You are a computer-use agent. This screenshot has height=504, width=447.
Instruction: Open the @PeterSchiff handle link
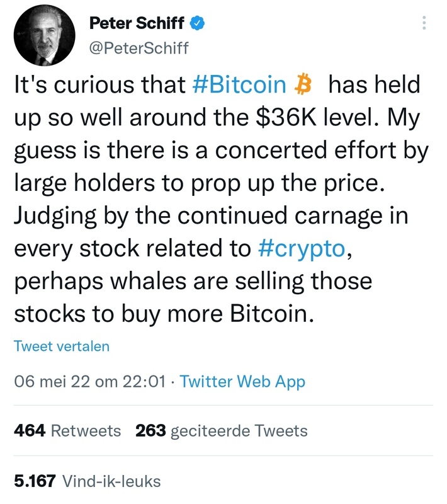point(139,48)
